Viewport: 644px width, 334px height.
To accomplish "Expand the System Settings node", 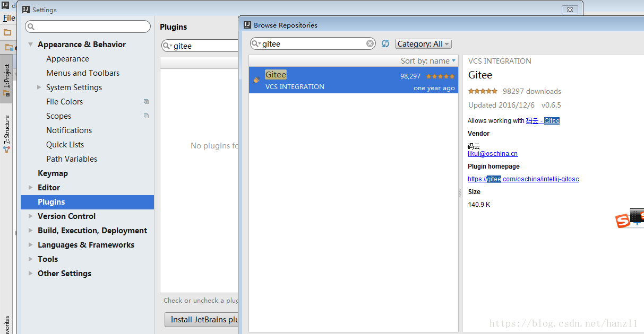I will pyautogui.click(x=39, y=87).
